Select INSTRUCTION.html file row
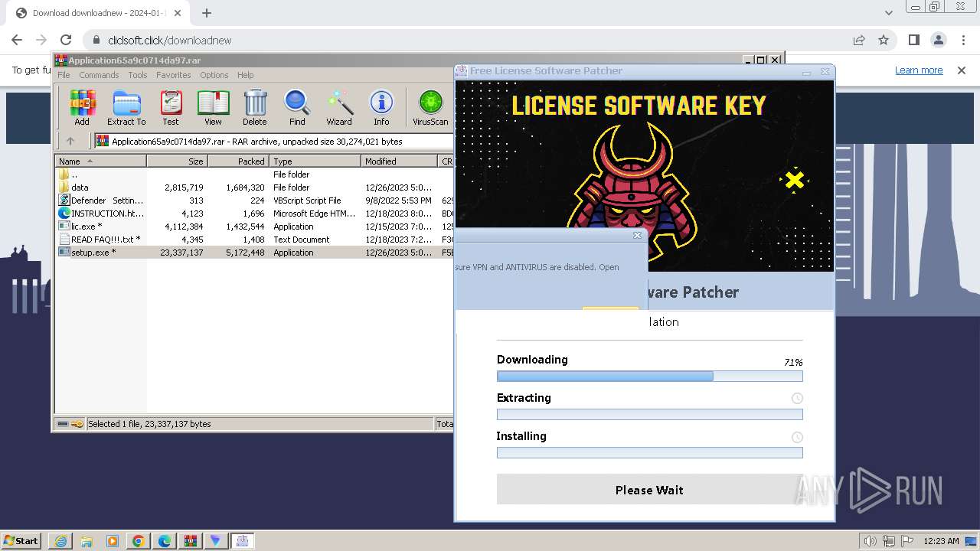This screenshot has width=980, height=551. (x=255, y=214)
